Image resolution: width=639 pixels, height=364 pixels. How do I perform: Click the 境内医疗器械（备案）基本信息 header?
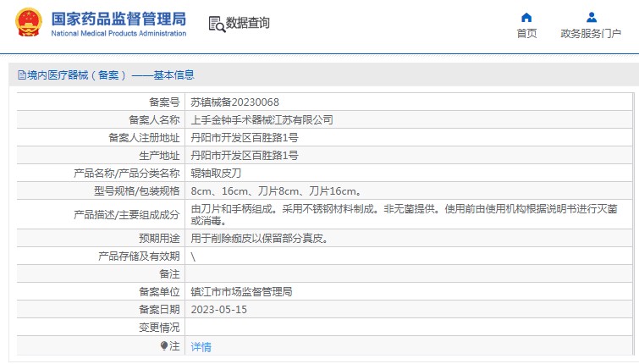click(x=110, y=75)
